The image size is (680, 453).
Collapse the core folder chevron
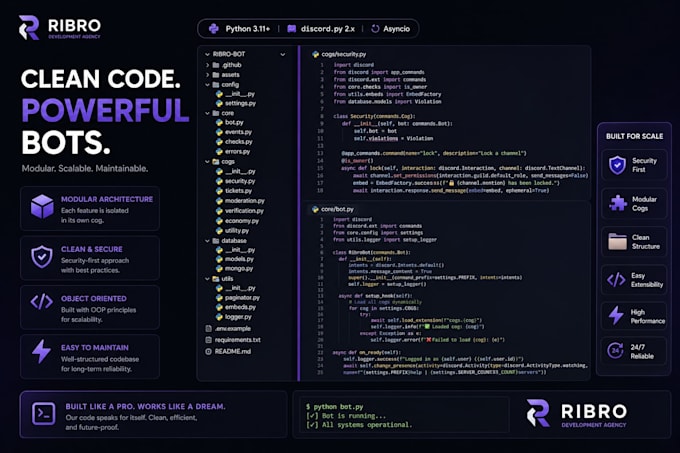pyautogui.click(x=207, y=113)
